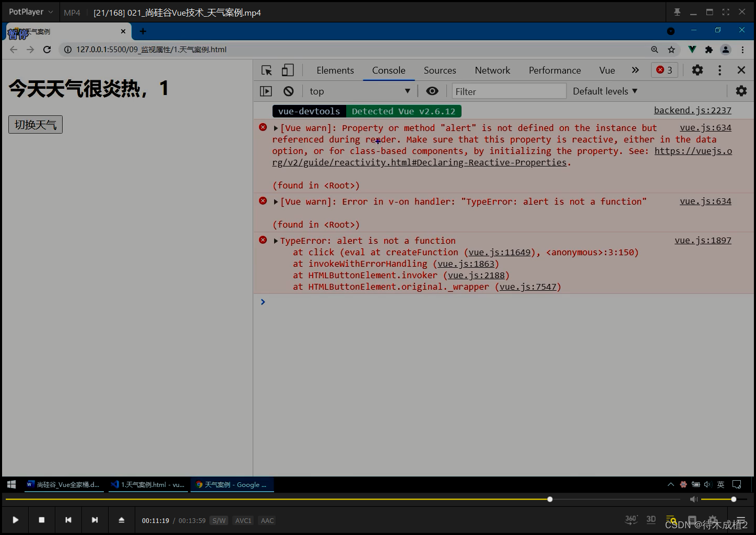Toggle PotPlayer fullscreen mode
Image resolution: width=756 pixels, height=535 pixels.
726,12
